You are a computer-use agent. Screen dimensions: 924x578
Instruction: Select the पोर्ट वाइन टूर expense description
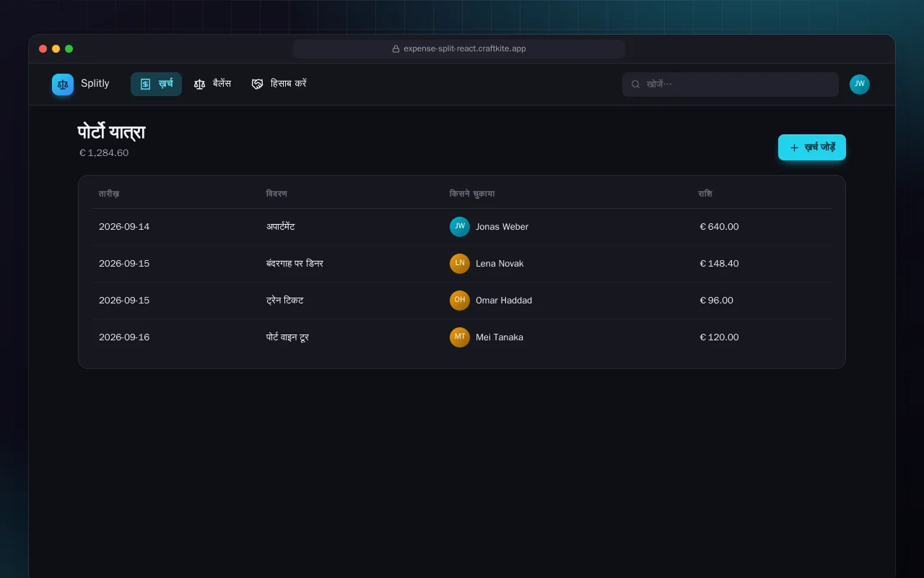pos(287,337)
